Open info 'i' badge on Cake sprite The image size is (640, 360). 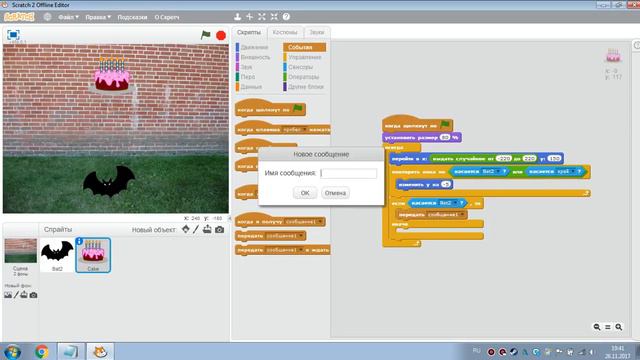[x=80, y=242]
